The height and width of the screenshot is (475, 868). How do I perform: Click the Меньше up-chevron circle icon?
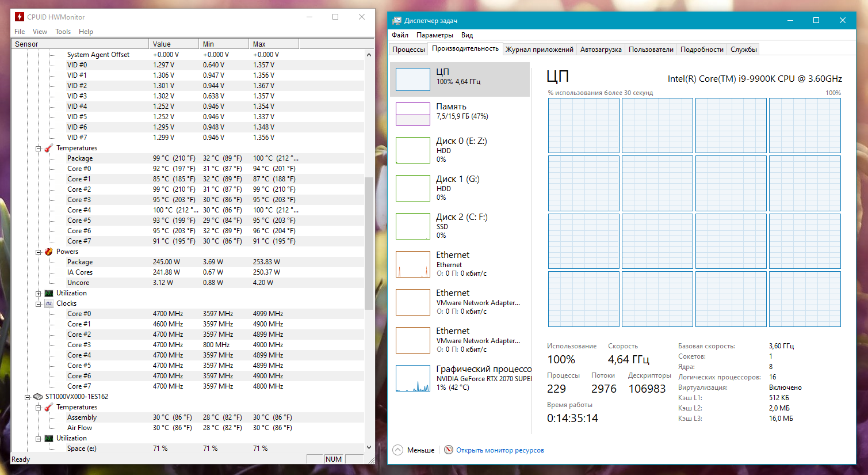tap(398, 450)
